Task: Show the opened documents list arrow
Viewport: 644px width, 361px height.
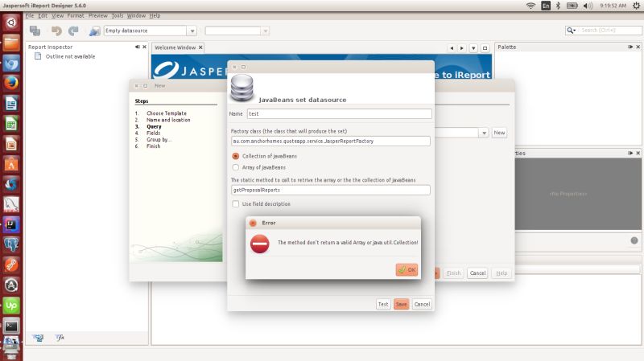Action: click(473, 48)
